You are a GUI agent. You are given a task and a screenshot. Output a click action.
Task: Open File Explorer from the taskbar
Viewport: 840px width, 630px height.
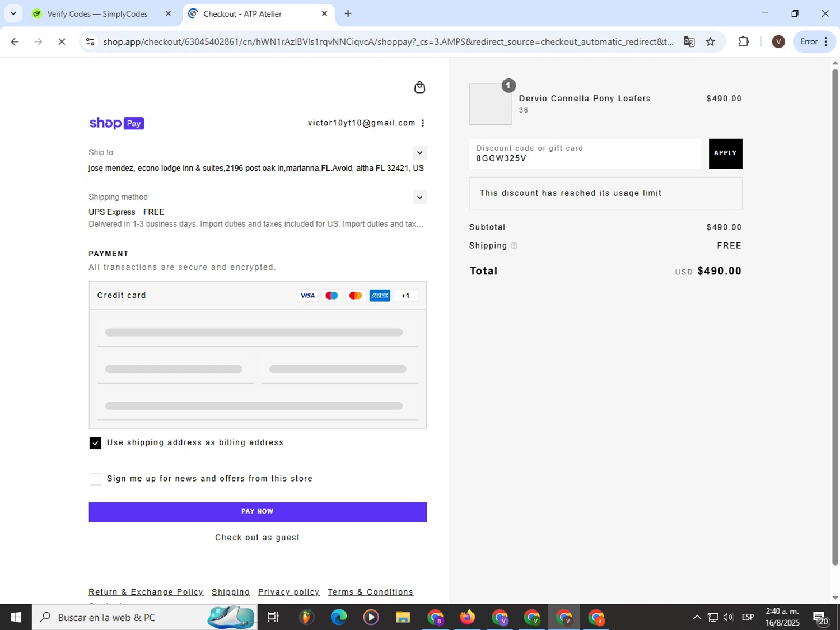tap(403, 617)
